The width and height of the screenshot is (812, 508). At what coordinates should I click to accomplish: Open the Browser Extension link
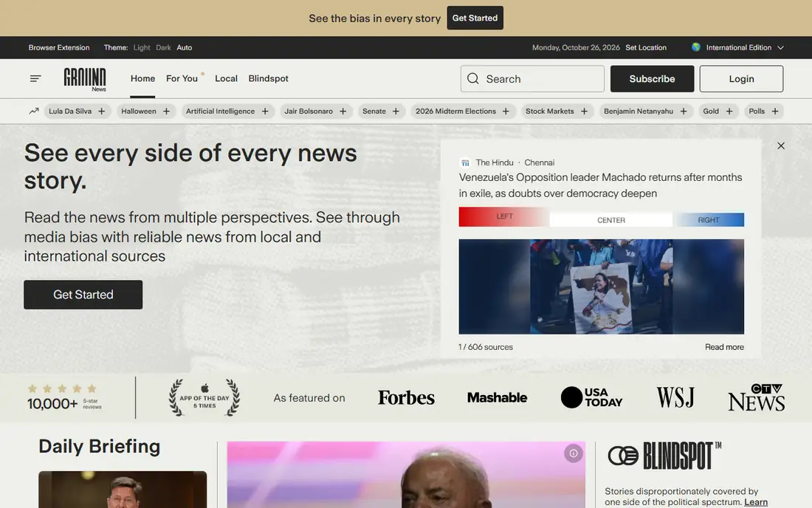pyautogui.click(x=59, y=48)
